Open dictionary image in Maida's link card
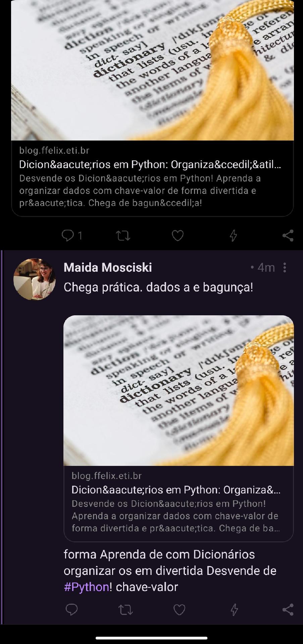This screenshot has width=303, height=644. click(x=179, y=390)
